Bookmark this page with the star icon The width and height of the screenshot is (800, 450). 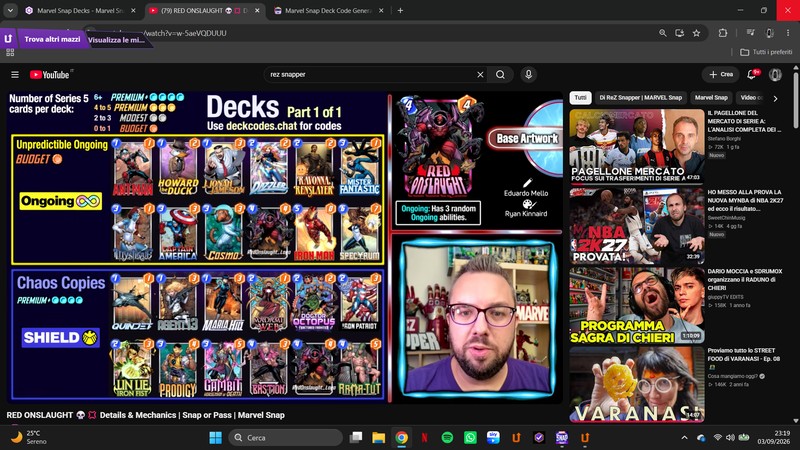[696, 33]
